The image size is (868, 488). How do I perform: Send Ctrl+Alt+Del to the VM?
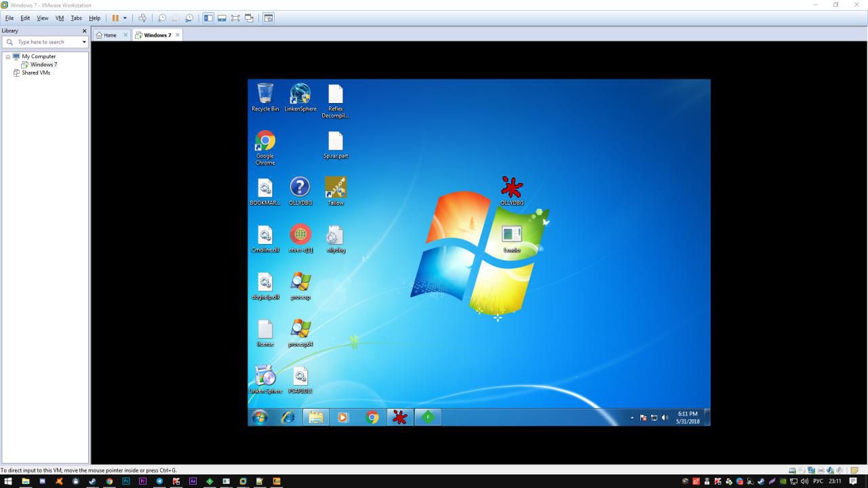click(x=142, y=18)
